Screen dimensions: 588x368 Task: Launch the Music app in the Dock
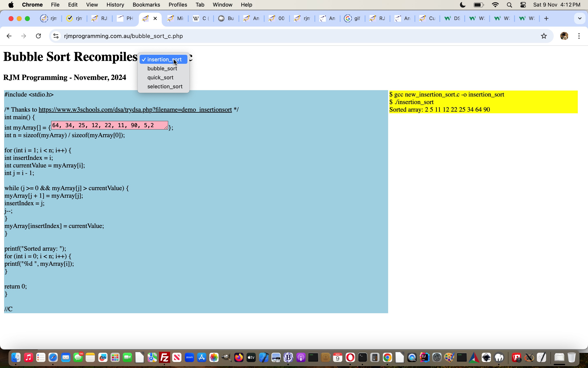click(28, 358)
